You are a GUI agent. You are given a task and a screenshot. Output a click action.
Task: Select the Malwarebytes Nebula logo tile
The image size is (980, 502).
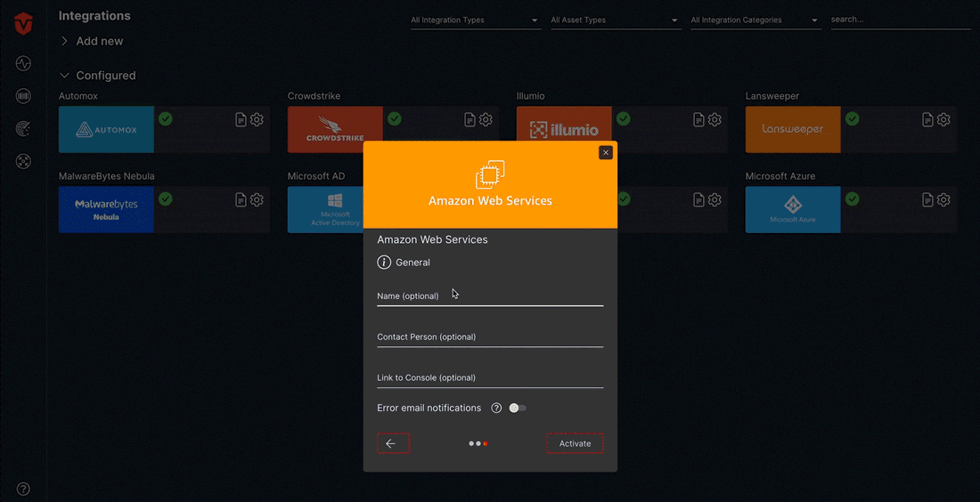coord(106,209)
